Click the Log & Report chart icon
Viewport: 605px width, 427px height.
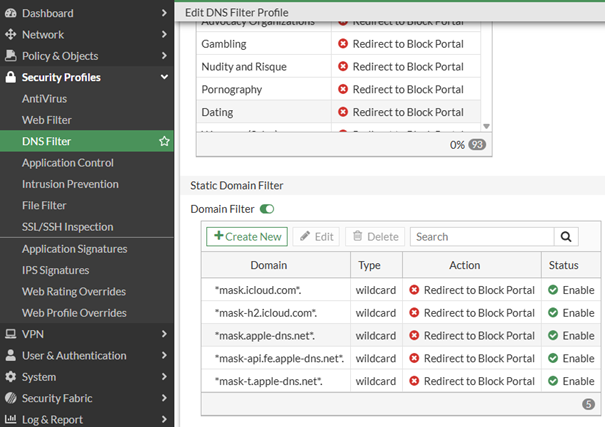[11, 420]
